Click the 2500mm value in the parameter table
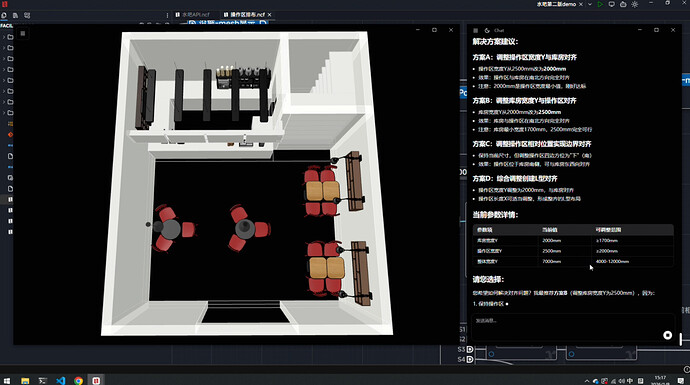The image size is (690, 385). pyautogui.click(x=551, y=251)
